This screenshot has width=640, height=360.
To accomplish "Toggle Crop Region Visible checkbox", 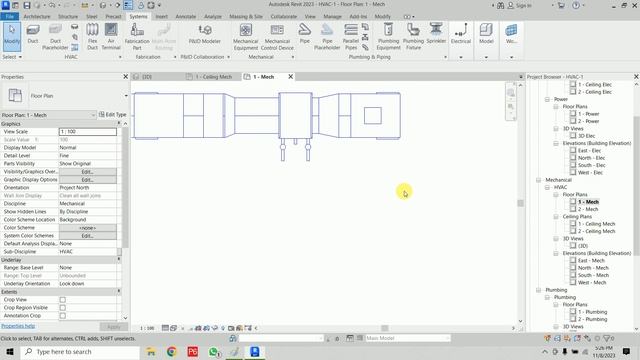I will pyautogui.click(x=62, y=307).
